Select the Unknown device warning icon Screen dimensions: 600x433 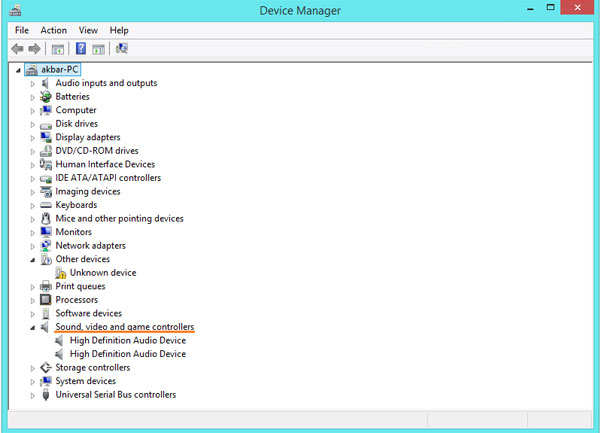click(60, 273)
